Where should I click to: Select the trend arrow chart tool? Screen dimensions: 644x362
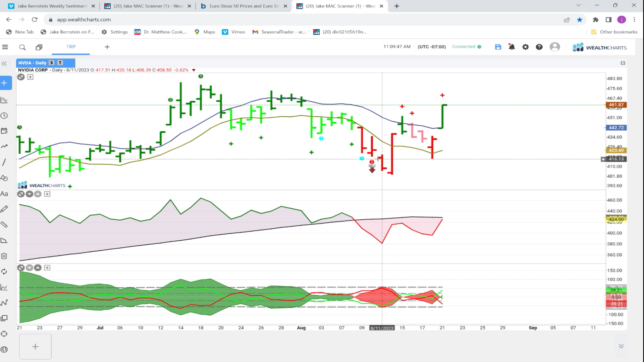(x=4, y=146)
